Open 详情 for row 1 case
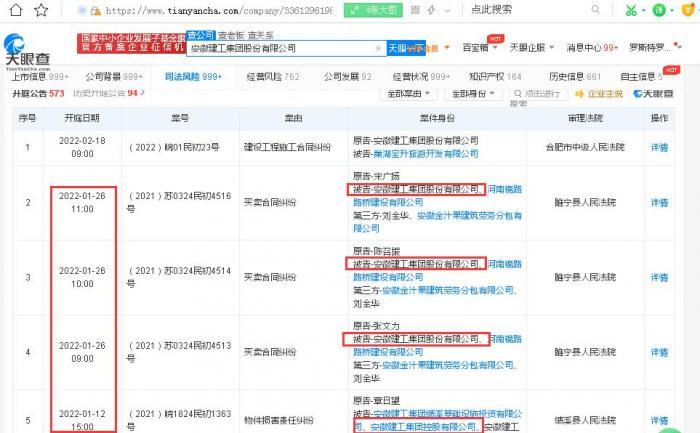 (x=659, y=147)
